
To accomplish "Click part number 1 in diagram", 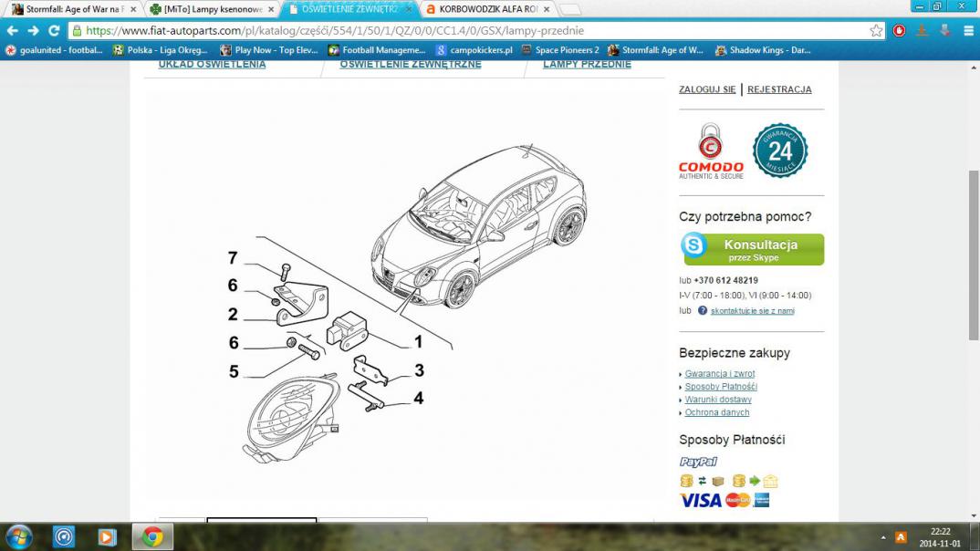I will 418,342.
